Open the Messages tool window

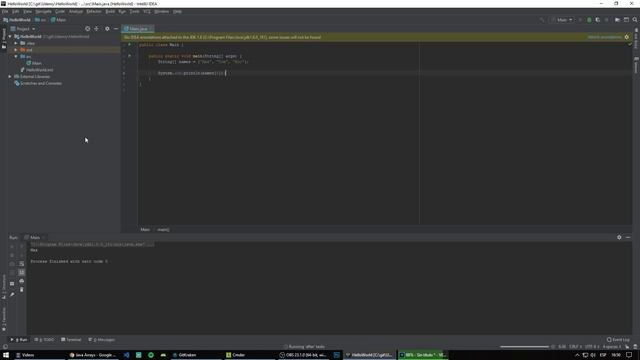coord(102,340)
